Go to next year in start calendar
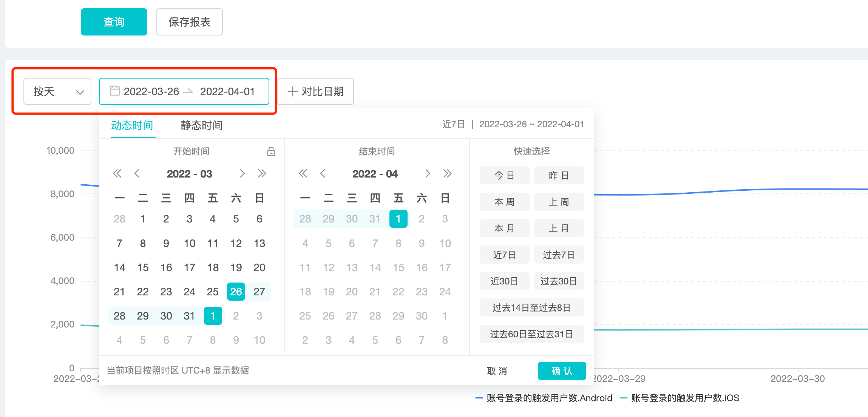This screenshot has width=868, height=417. pyautogui.click(x=262, y=174)
